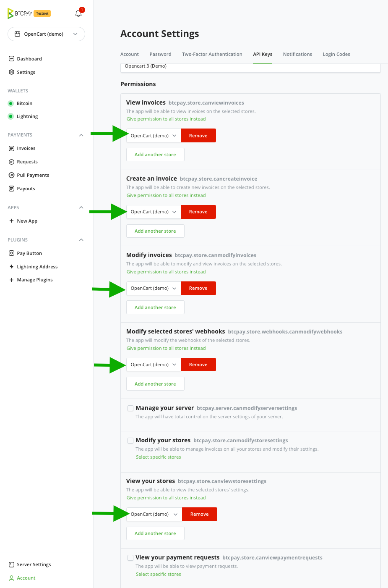Switch to the Notifications tab
This screenshot has height=588, width=388.
pyautogui.click(x=297, y=54)
